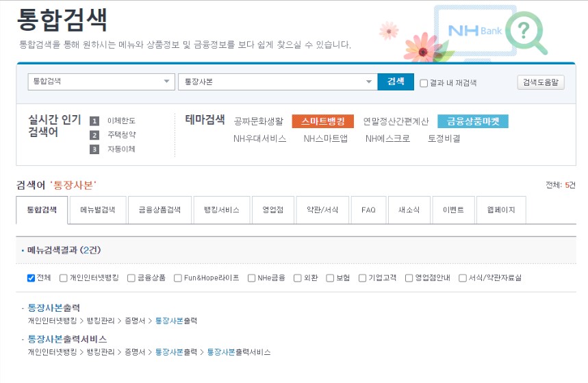This screenshot has height=383, width=588.
Task: Switch to the 통합검색 results tab
Action: [42, 210]
